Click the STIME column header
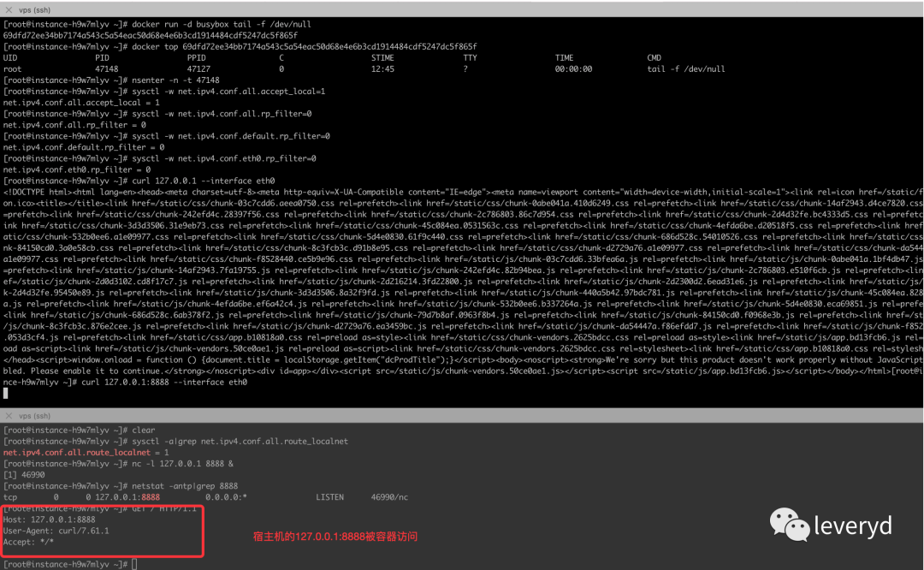 (382, 57)
